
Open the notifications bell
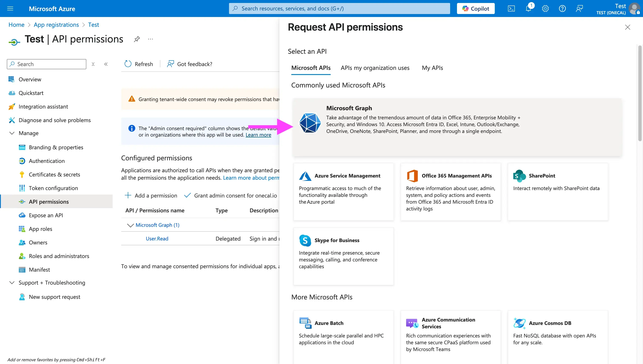[x=528, y=8]
